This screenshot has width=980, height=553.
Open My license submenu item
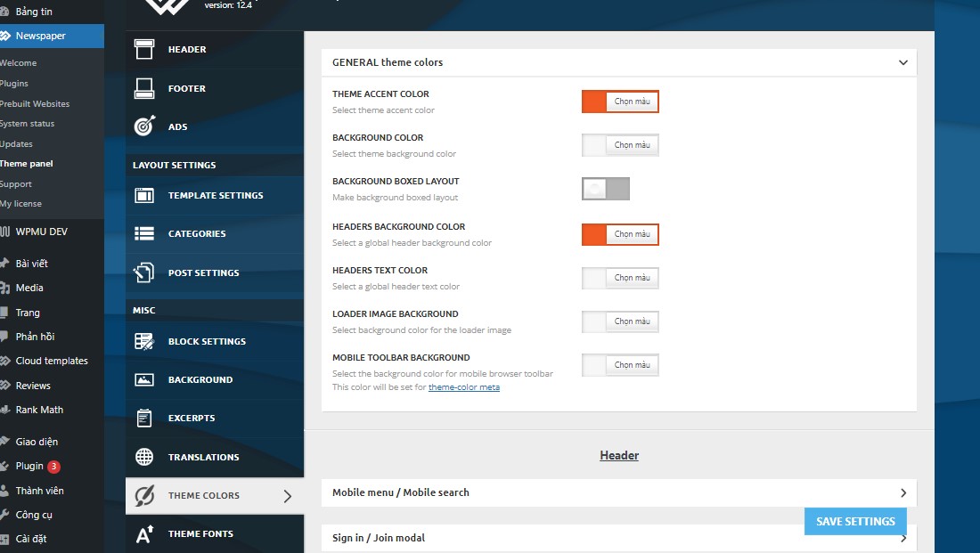pos(20,204)
